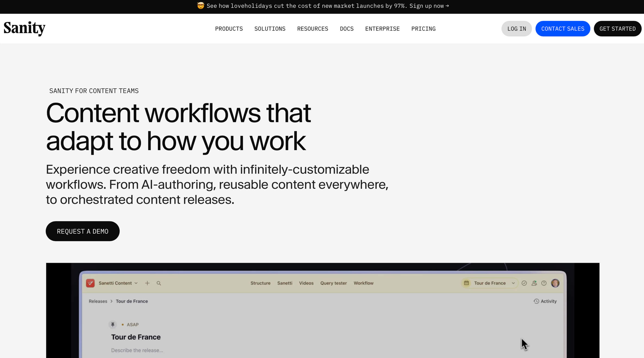
Task: Switch to the Workflow tab in studio
Action: [x=363, y=283]
